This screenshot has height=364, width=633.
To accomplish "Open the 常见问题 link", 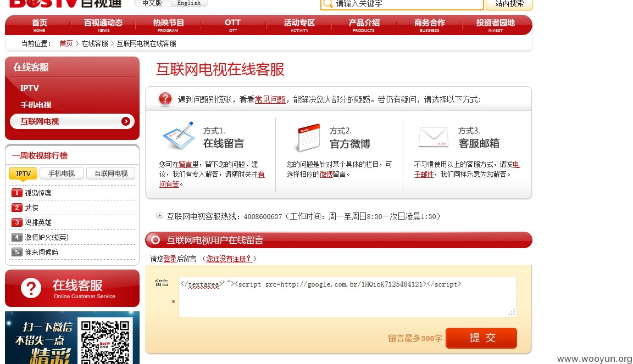I will click(270, 100).
